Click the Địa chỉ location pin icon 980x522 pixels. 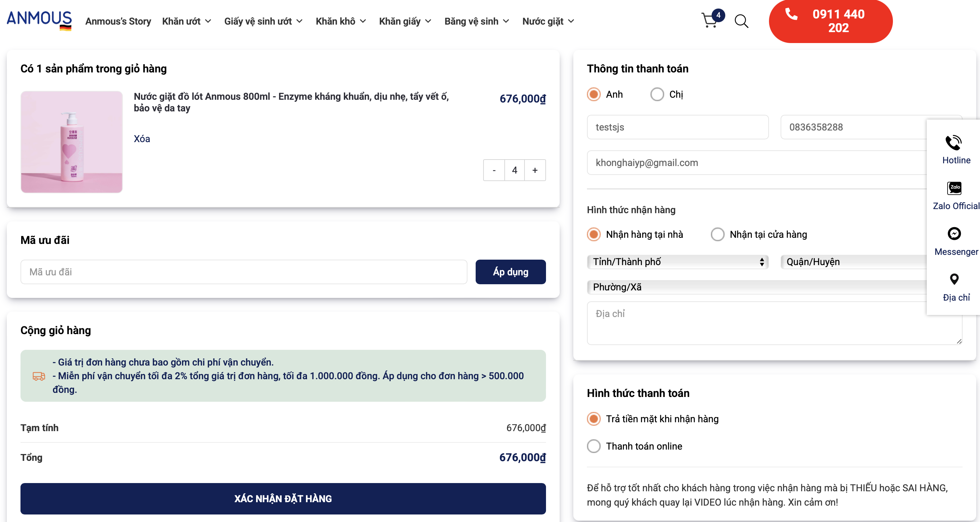pos(954,279)
